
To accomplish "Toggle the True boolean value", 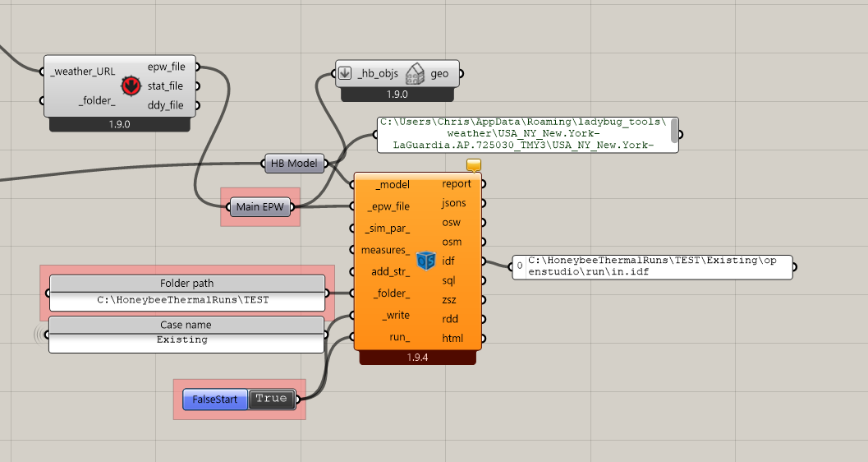I will [271, 399].
